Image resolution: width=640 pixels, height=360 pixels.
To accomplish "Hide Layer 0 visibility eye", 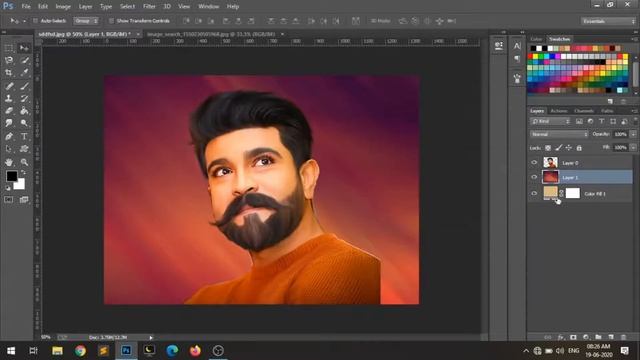I will [x=534, y=162].
